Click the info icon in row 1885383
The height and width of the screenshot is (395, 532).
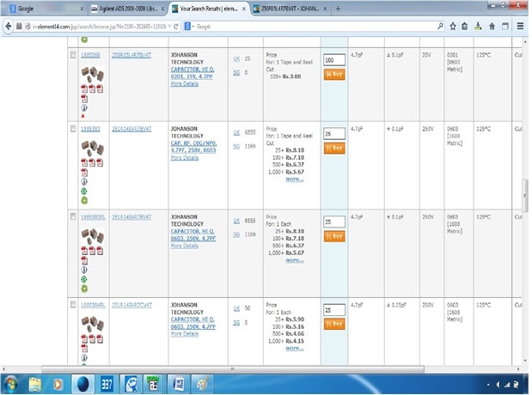(x=84, y=182)
